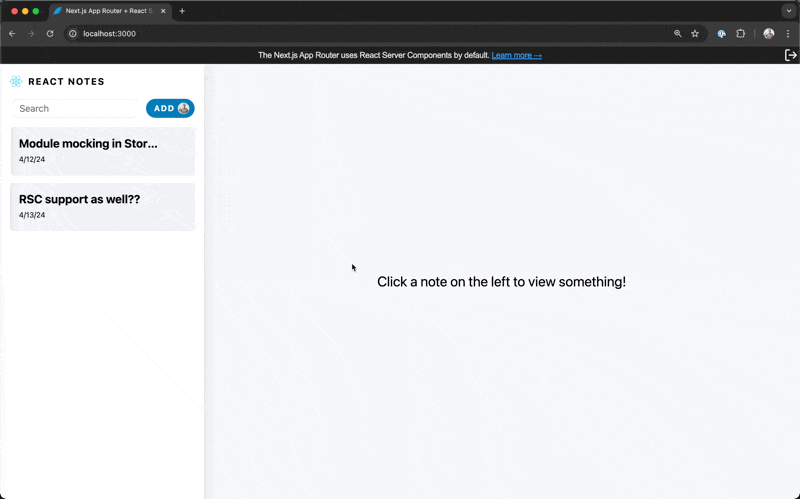Open the Extensions puzzle icon

(740, 34)
